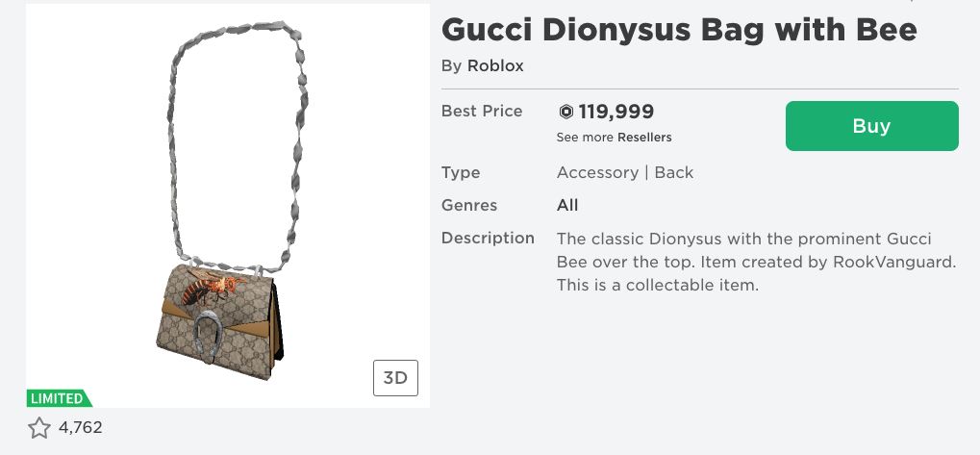Click the green LIMITED badge
980x455 pixels.
pyautogui.click(x=58, y=398)
